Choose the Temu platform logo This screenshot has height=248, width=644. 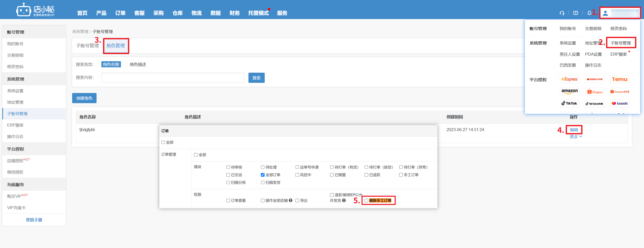(x=619, y=79)
